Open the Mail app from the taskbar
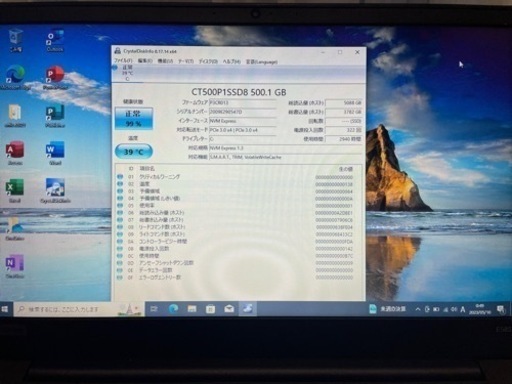This screenshot has width=512, height=384. [229, 309]
